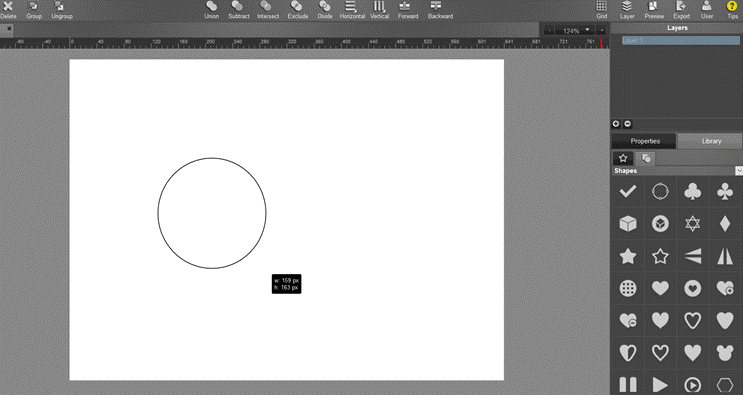Group the selected objects
This screenshot has width=743, height=395.
pyautogui.click(x=34, y=10)
